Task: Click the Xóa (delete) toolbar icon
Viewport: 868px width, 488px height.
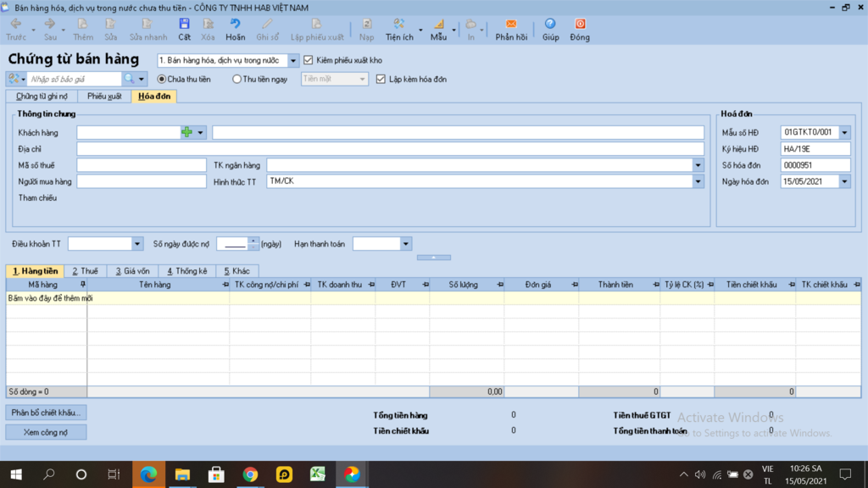Action: coord(209,24)
